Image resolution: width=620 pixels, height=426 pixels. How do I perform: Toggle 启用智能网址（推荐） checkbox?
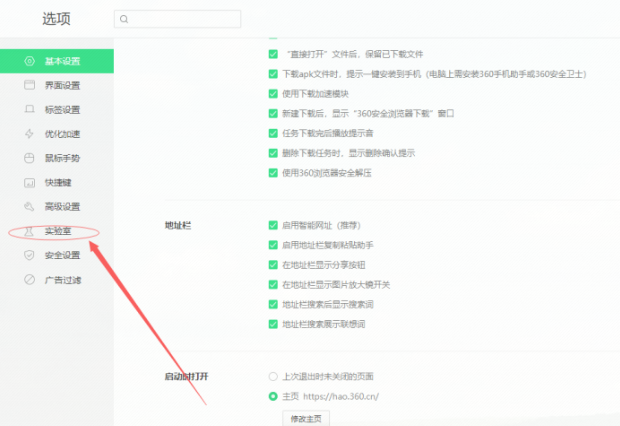[x=273, y=225]
